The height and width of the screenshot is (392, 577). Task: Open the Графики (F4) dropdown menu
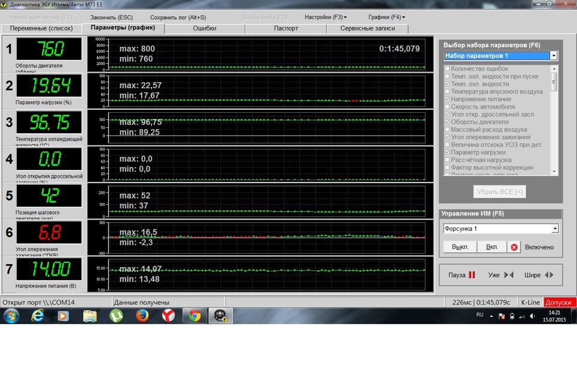click(x=386, y=17)
